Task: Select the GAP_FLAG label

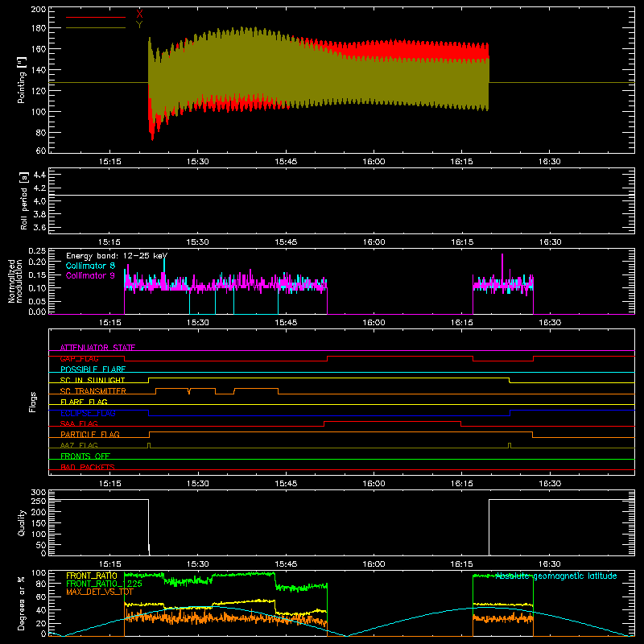Action: click(x=79, y=358)
